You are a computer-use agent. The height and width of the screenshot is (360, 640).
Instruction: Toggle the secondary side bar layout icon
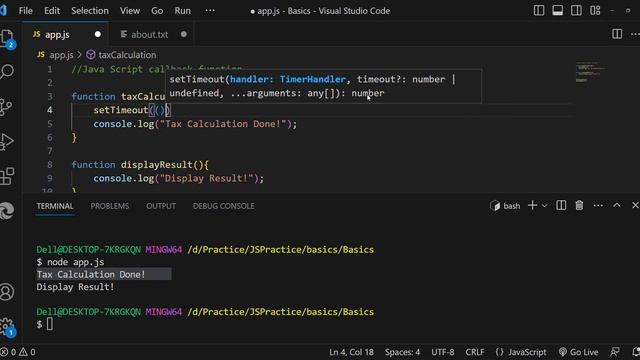tap(576, 11)
